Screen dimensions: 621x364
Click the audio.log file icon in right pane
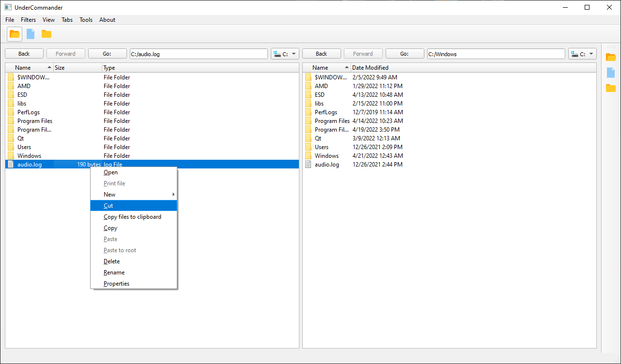308,164
